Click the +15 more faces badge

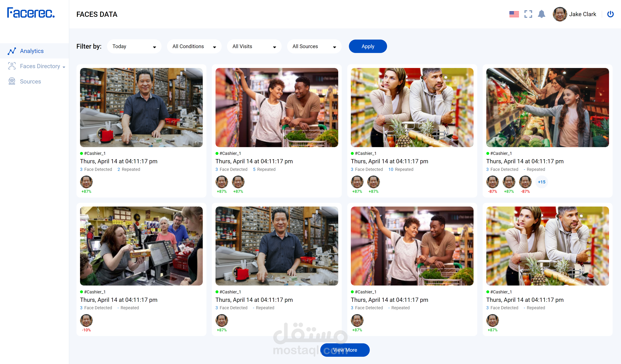click(541, 182)
